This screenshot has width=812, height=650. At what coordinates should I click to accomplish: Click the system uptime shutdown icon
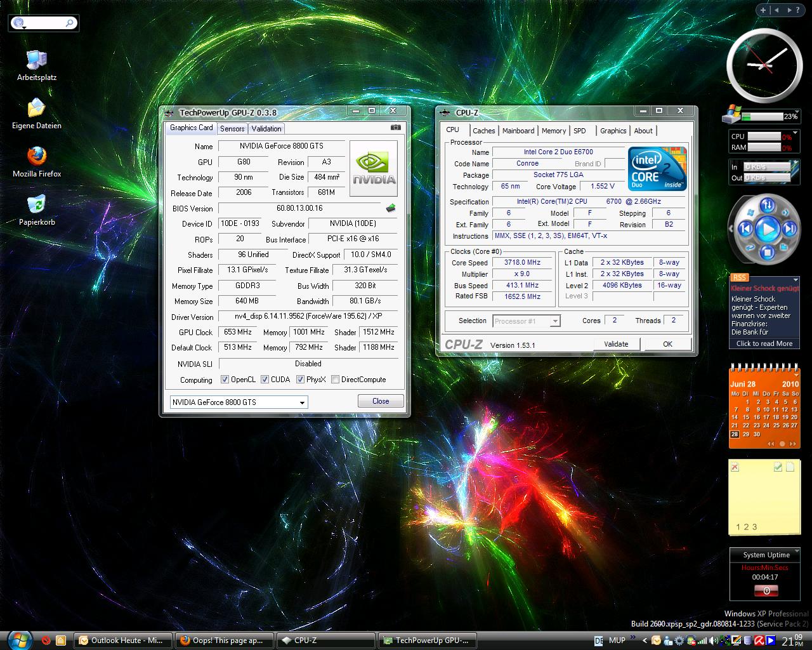[x=766, y=590]
